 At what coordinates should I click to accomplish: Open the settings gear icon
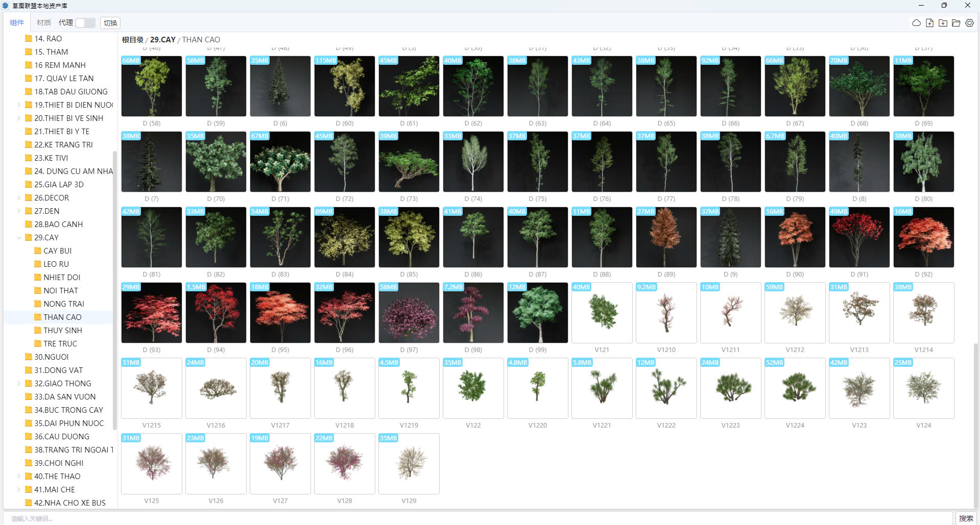[x=969, y=23]
